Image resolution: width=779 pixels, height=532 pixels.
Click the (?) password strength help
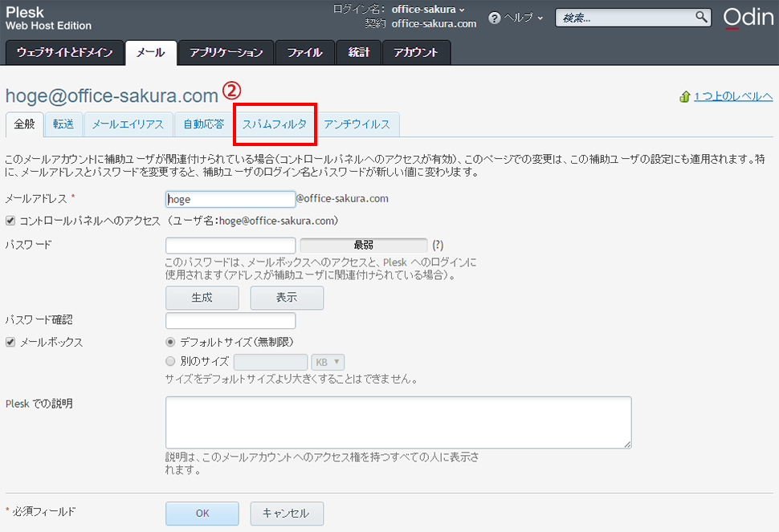coord(438,246)
